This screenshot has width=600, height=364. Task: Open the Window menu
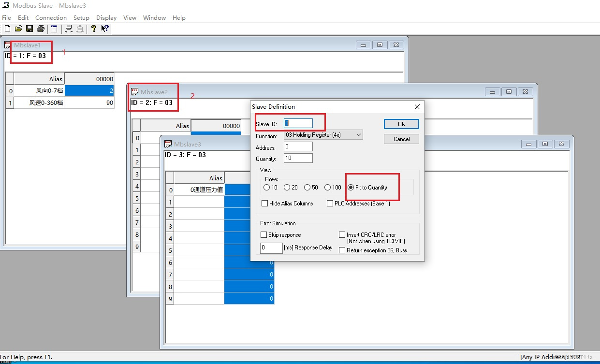(154, 17)
